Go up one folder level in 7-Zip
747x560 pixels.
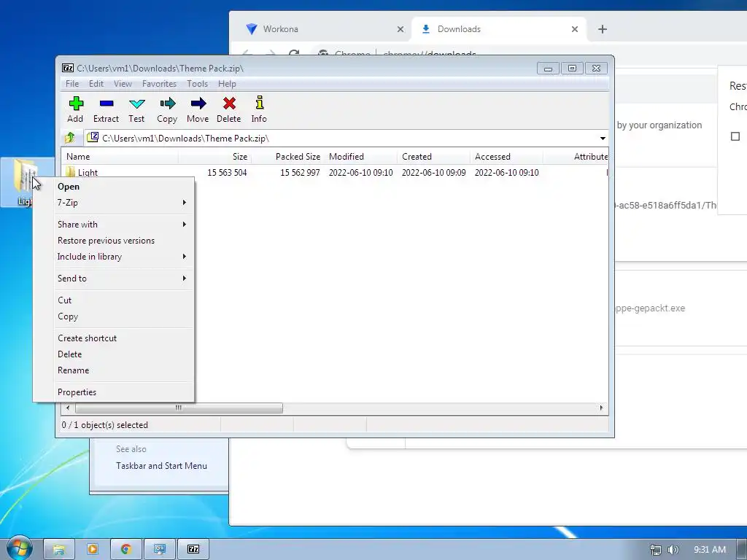[x=69, y=138]
